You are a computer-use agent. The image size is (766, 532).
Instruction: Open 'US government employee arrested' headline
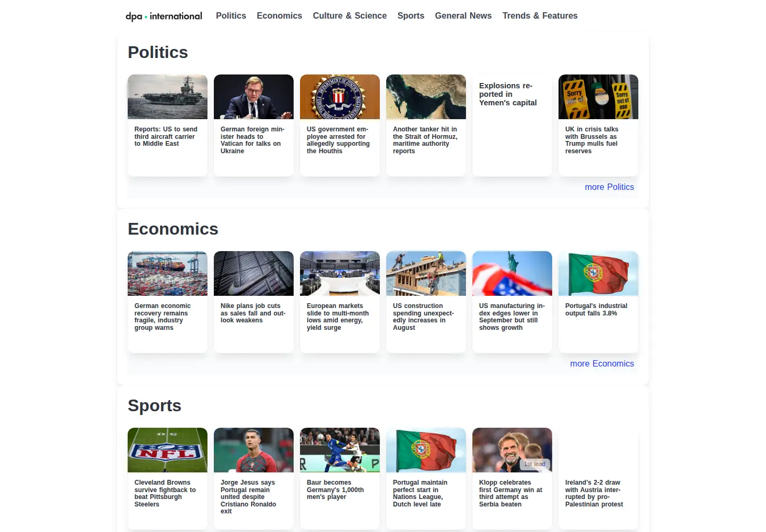[x=338, y=140]
